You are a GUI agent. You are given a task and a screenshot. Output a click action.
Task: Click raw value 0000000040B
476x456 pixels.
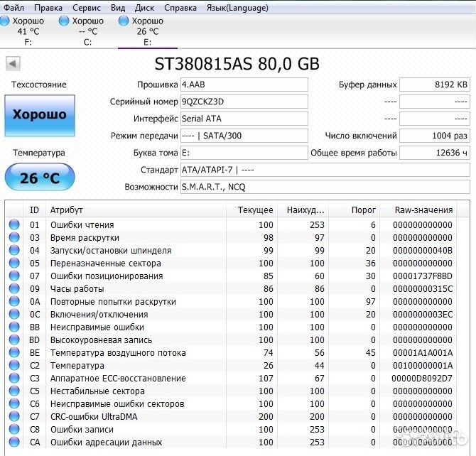click(x=423, y=251)
